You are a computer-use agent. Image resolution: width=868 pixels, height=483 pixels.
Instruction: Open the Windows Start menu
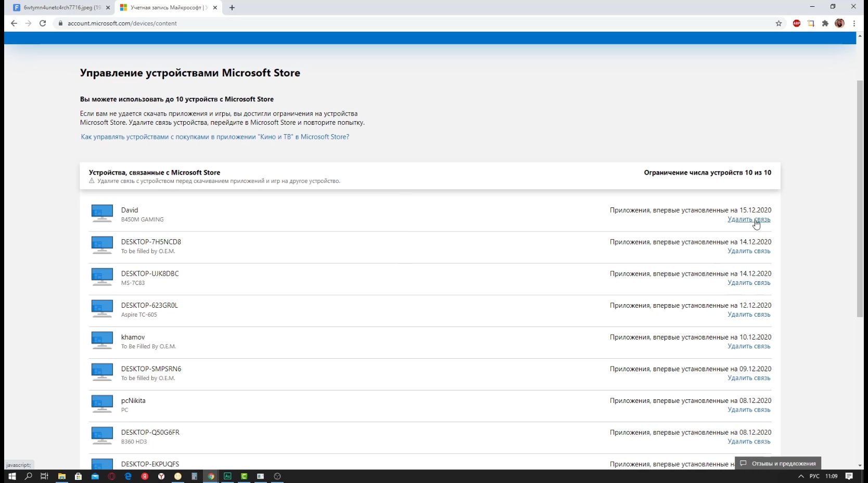point(12,476)
